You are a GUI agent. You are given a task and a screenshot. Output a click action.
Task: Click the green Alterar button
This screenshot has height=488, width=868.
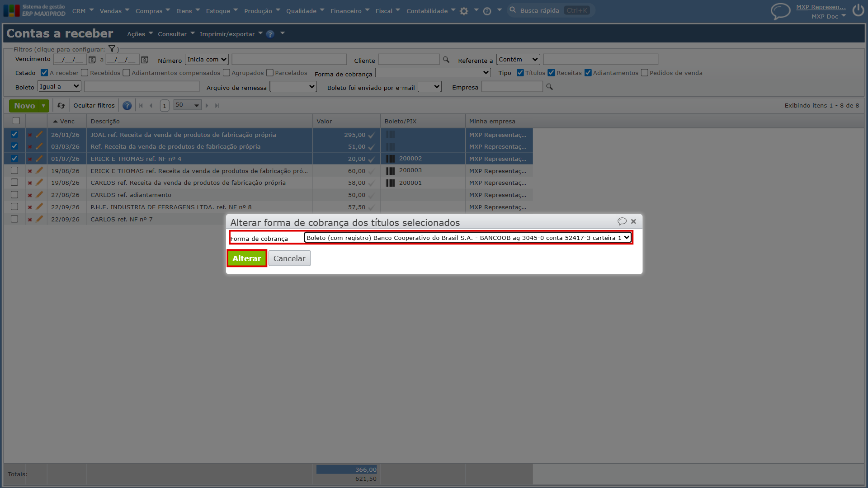(247, 258)
